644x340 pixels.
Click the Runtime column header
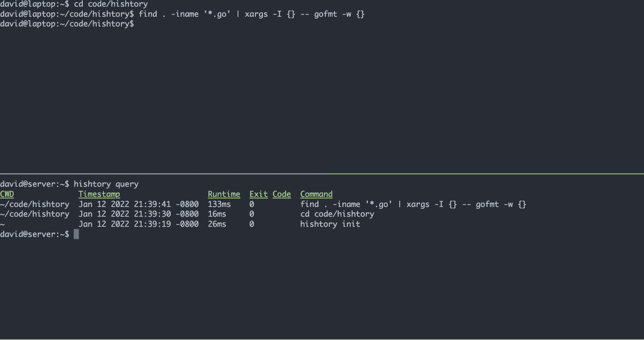224,194
